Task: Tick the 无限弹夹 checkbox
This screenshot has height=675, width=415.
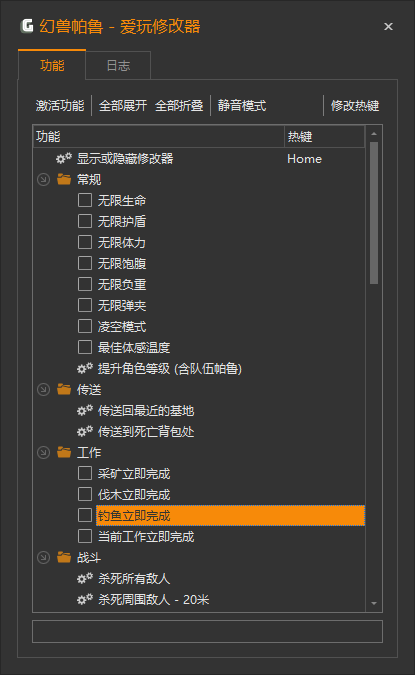Action: (85, 305)
